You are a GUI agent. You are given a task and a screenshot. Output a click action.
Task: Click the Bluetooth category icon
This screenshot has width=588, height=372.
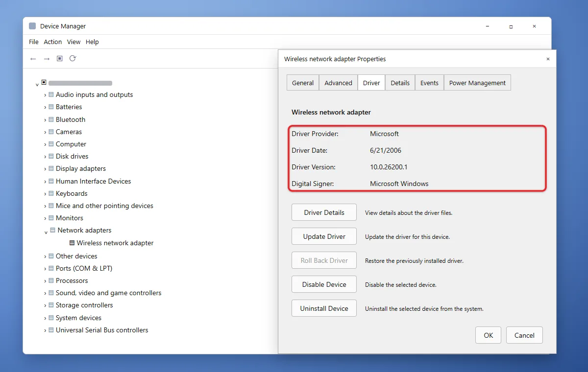(x=51, y=120)
